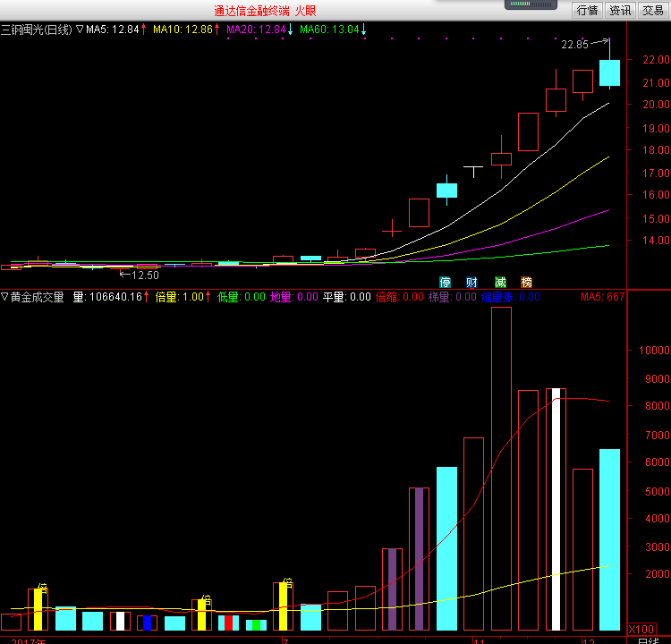Click the X100 volume scale label
This screenshot has height=644, width=671.
[x=641, y=629]
